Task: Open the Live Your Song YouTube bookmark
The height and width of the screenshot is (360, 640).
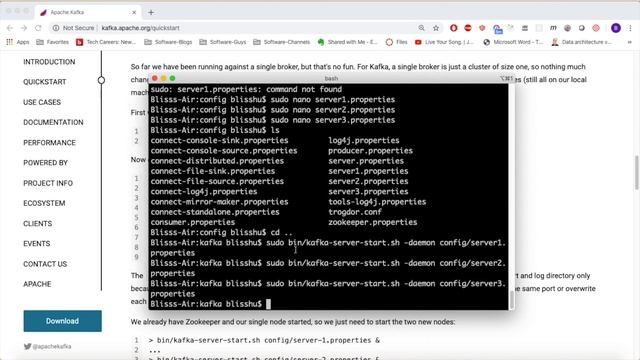Action: [444, 42]
